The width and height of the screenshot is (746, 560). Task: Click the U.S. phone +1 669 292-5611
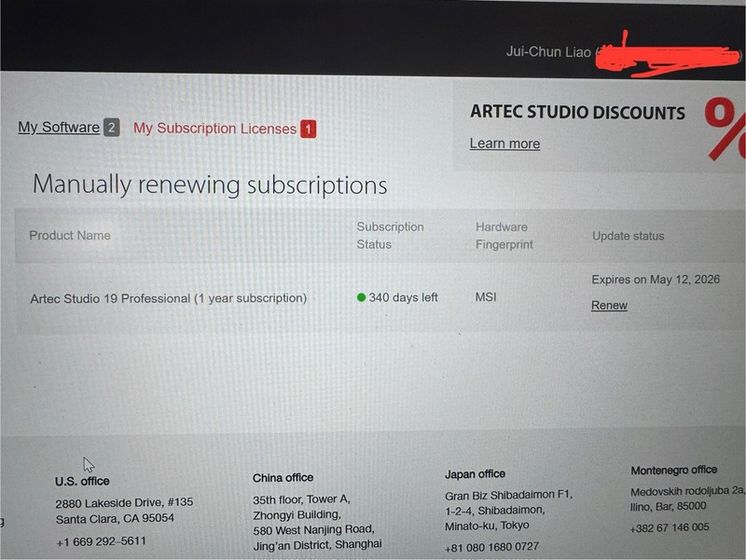pos(101,541)
